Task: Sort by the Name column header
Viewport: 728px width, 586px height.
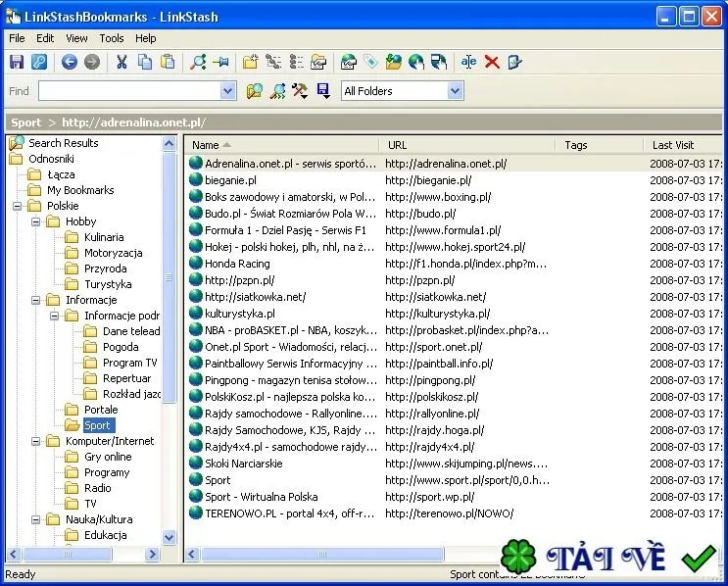Action: coord(283,145)
